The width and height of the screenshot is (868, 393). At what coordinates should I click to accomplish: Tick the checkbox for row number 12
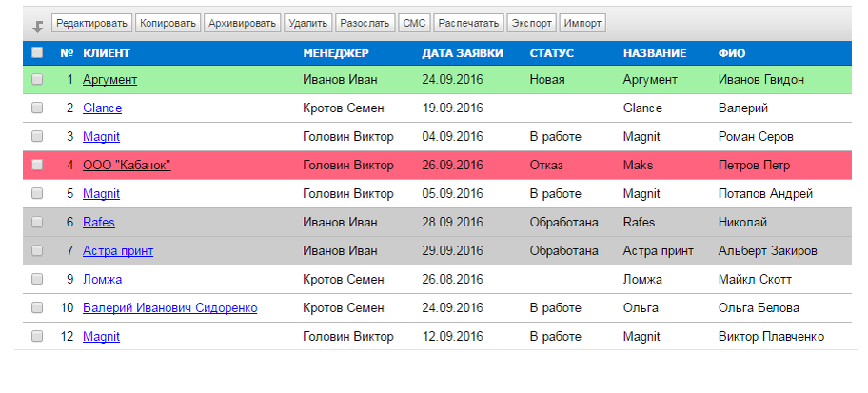[37, 336]
